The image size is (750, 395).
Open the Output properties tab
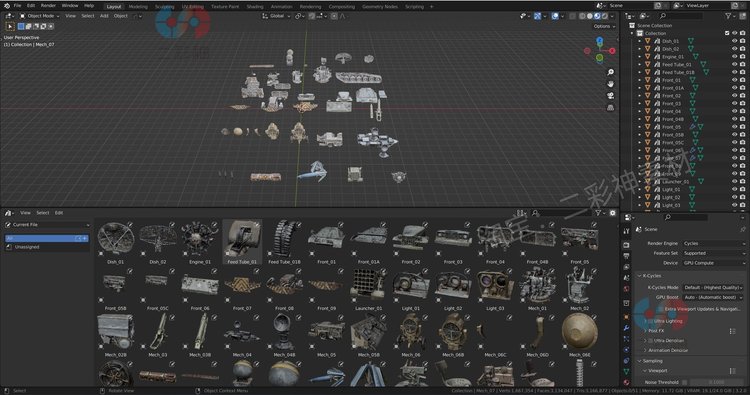(626, 256)
